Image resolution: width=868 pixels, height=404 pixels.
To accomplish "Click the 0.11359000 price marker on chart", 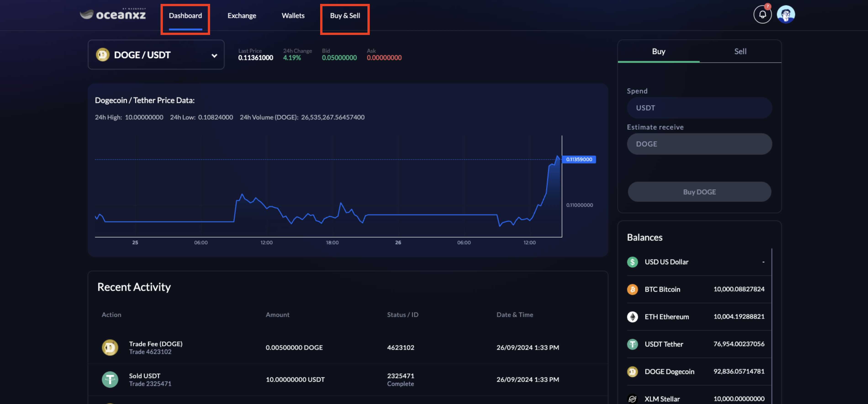I will pos(579,159).
